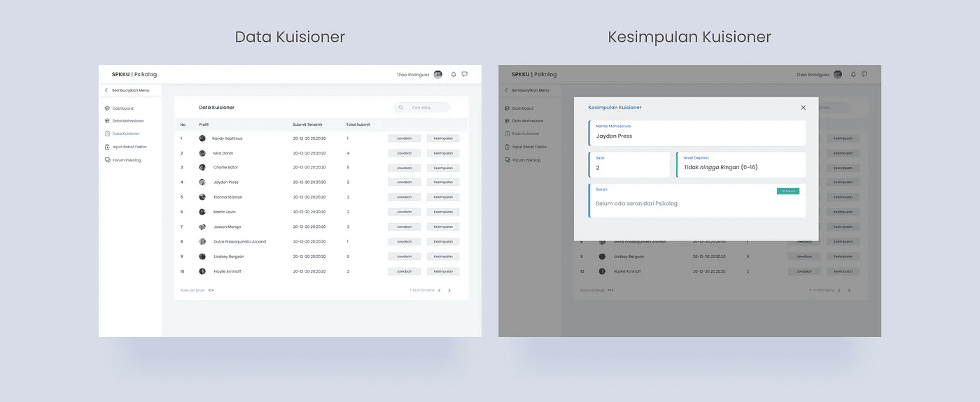
Task: Click Input Bobot Faktor icon, Data Kuisioner screen
Action: tap(107, 147)
